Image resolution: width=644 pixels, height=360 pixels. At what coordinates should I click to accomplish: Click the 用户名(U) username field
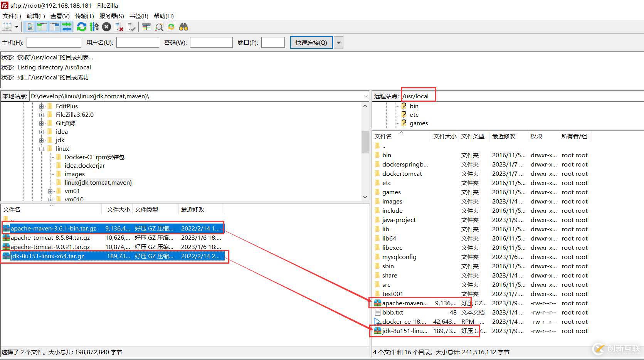pos(138,42)
